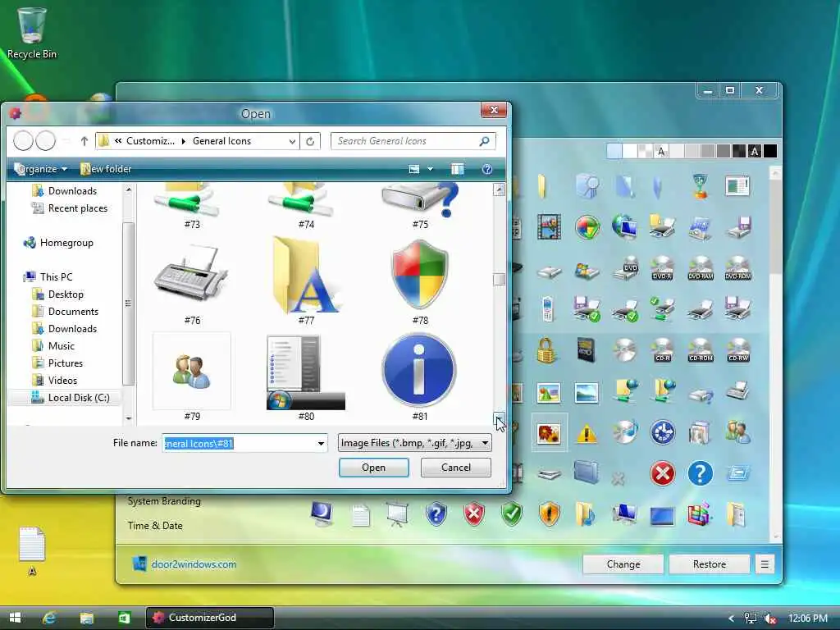Click the Help question mark in Open dialog
The height and width of the screenshot is (630, 840).
point(487,169)
